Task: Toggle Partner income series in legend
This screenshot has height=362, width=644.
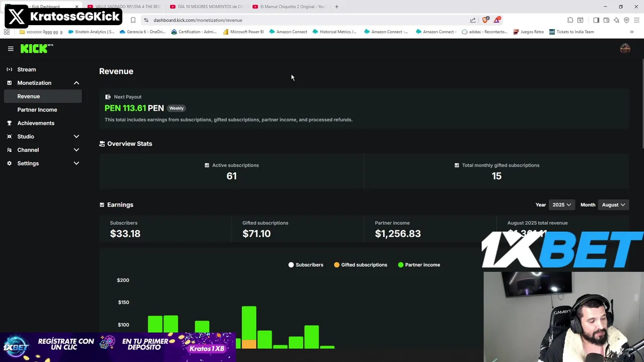Action: (419, 265)
